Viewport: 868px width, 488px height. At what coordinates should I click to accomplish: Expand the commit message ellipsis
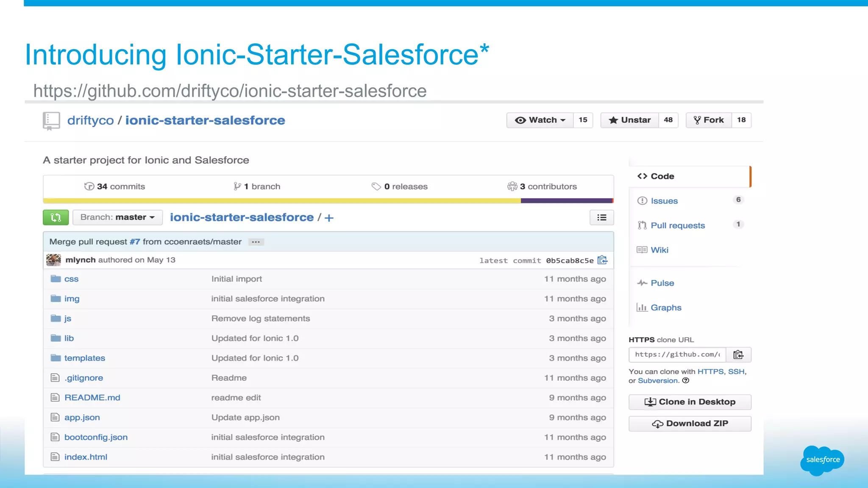[x=256, y=242]
